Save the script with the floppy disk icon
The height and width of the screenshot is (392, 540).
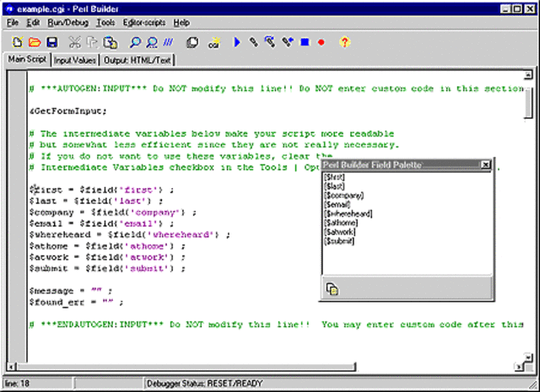[52, 42]
